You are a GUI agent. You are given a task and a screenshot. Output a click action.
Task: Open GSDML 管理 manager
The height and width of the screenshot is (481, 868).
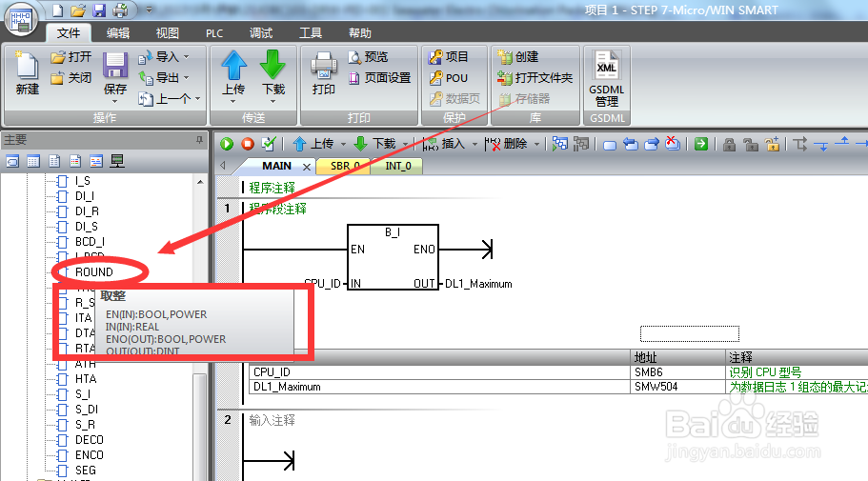pos(607,78)
